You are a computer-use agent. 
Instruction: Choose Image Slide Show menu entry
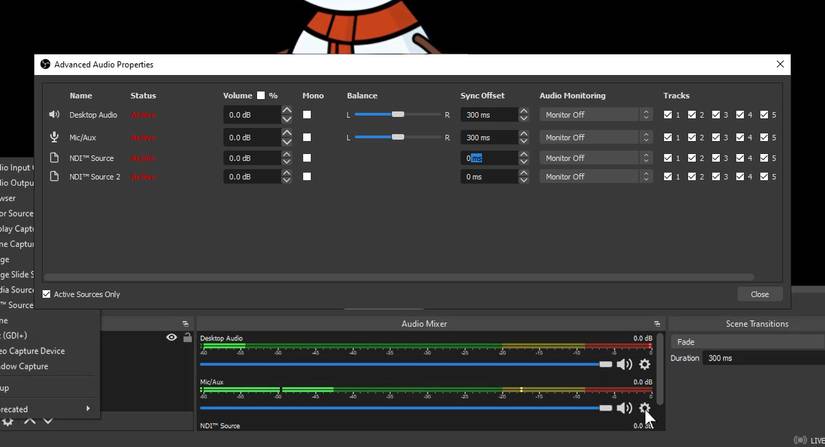click(x=17, y=275)
